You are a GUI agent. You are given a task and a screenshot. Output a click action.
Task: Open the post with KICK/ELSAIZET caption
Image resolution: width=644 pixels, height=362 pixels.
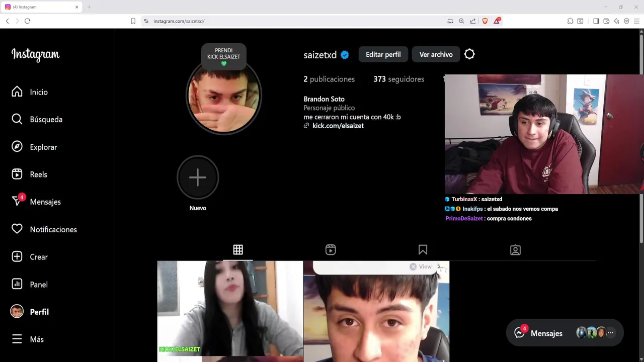[230, 311]
